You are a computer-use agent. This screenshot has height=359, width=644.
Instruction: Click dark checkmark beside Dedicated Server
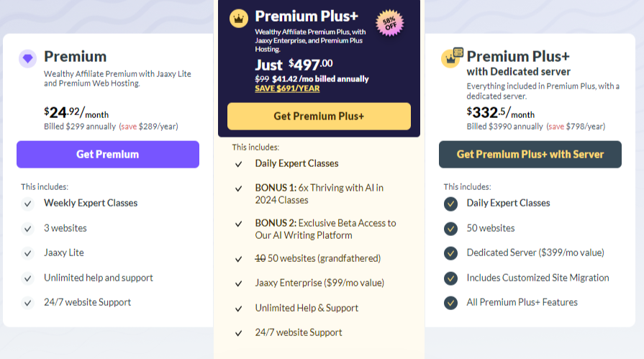[450, 253]
